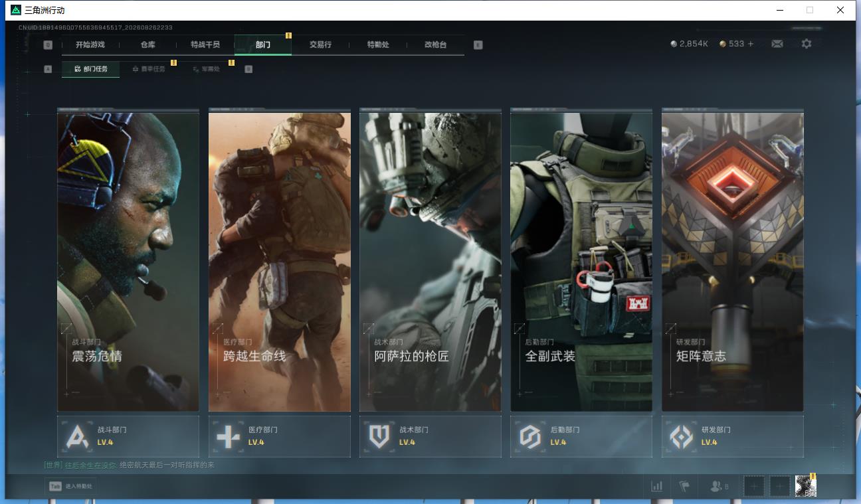Click the [世界] world chat message line
The height and width of the screenshot is (504, 861).
pyautogui.click(x=129, y=465)
